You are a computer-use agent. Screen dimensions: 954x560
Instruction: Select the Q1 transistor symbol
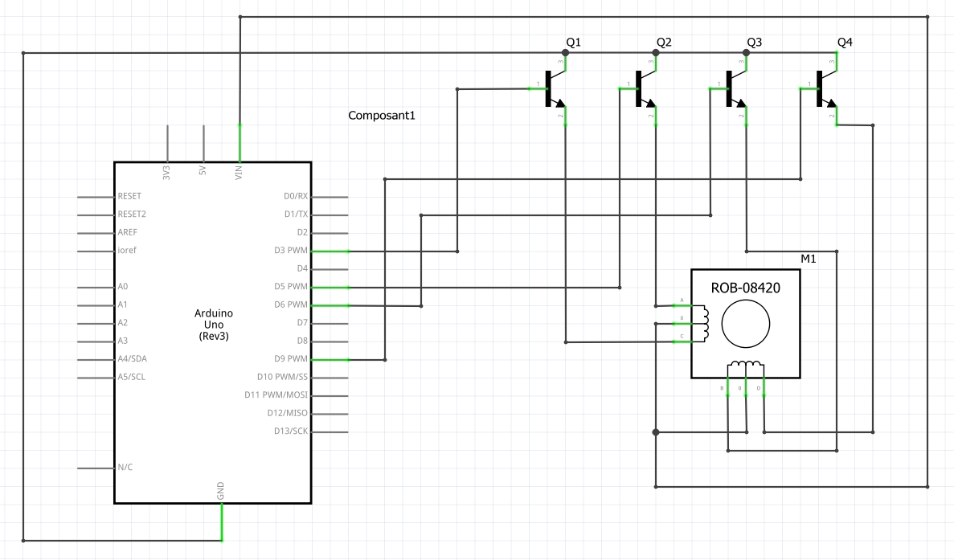click(552, 88)
